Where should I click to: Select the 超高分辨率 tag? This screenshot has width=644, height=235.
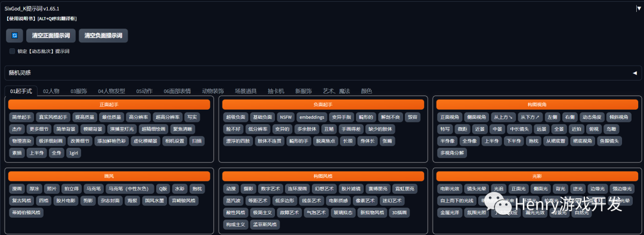point(167,117)
